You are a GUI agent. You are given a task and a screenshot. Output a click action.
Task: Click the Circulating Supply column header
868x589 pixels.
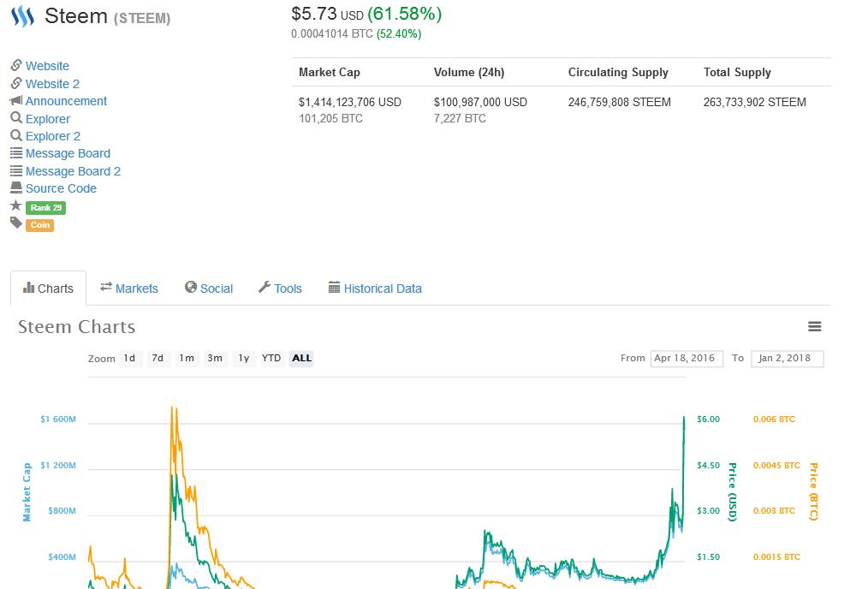coord(618,73)
